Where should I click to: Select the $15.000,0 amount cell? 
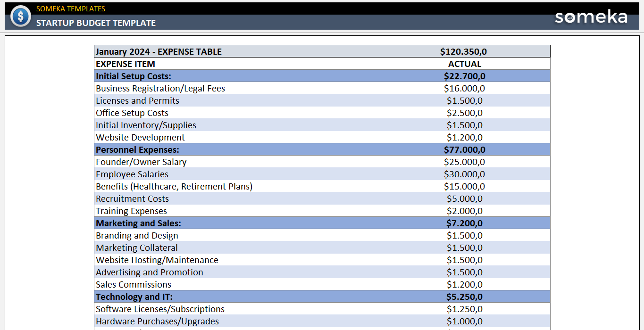click(465, 186)
